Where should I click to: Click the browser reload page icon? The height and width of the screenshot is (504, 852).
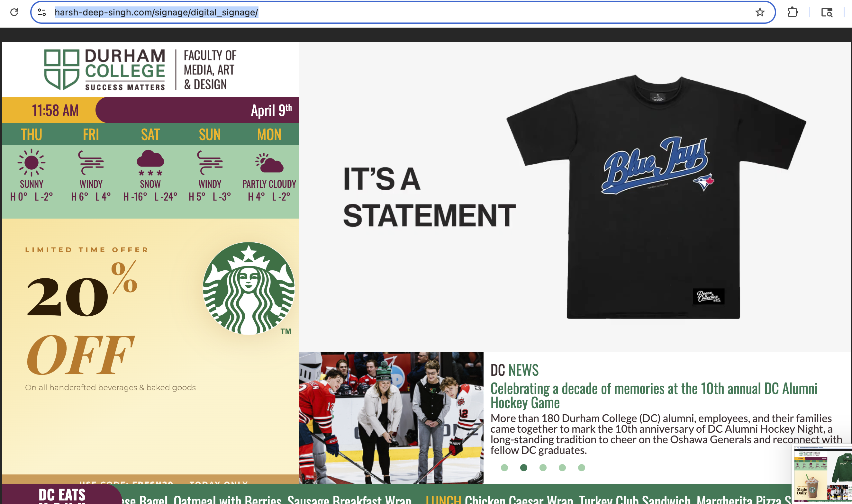click(x=14, y=13)
